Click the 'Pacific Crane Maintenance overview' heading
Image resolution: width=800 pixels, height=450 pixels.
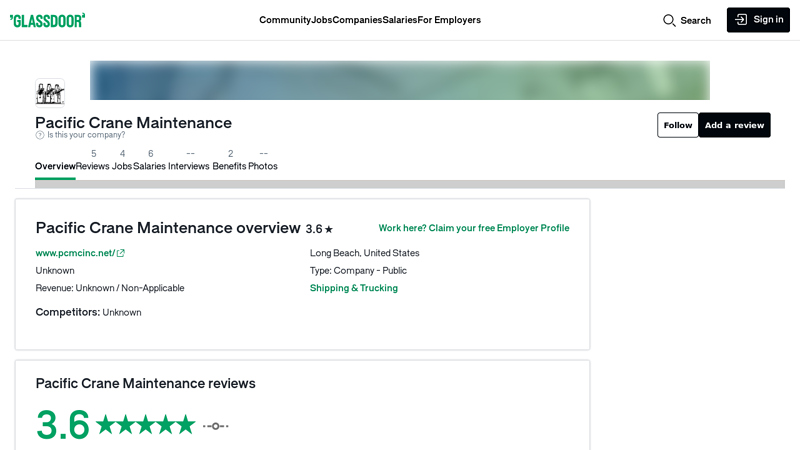(x=168, y=228)
